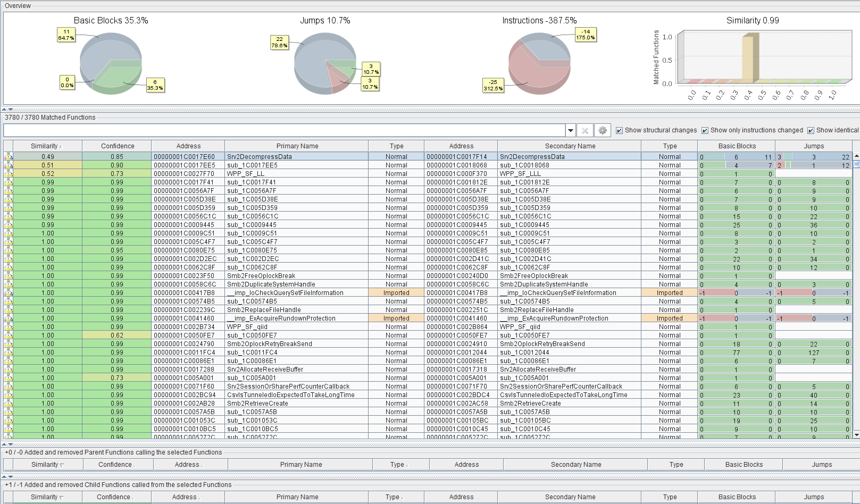This screenshot has width=860, height=504.
Task: Toggle Show structural changes checkbox
Action: point(619,130)
